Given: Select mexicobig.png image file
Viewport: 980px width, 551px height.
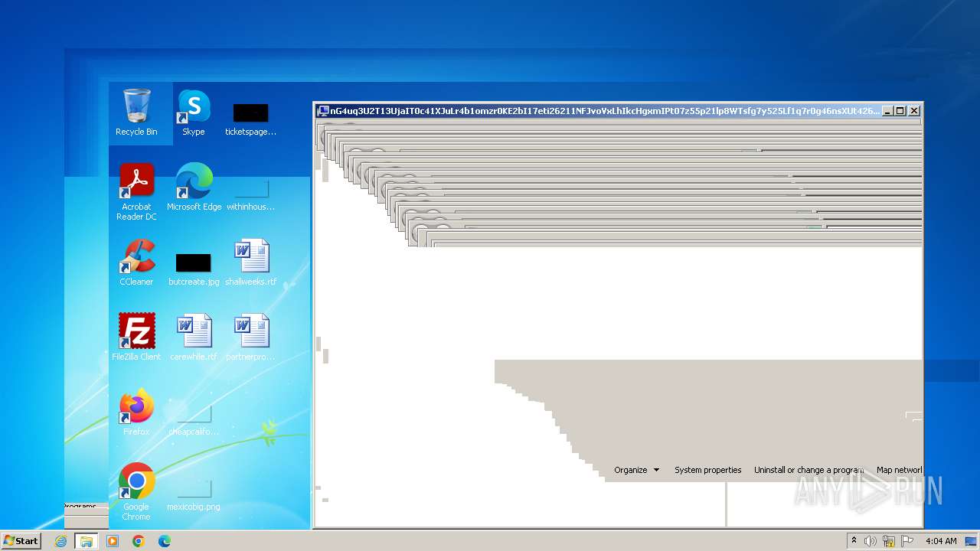Looking at the screenshot, I should click(x=194, y=494).
